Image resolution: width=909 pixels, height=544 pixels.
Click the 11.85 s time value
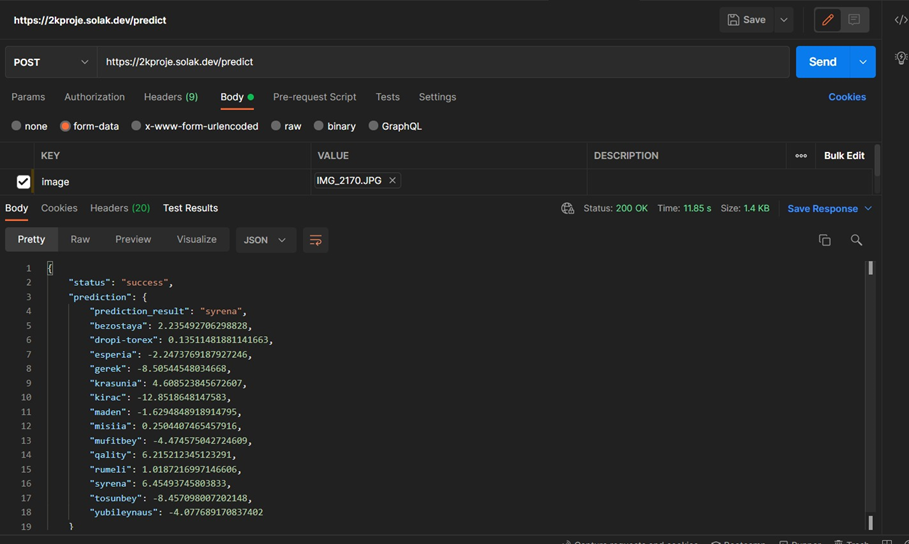(697, 208)
